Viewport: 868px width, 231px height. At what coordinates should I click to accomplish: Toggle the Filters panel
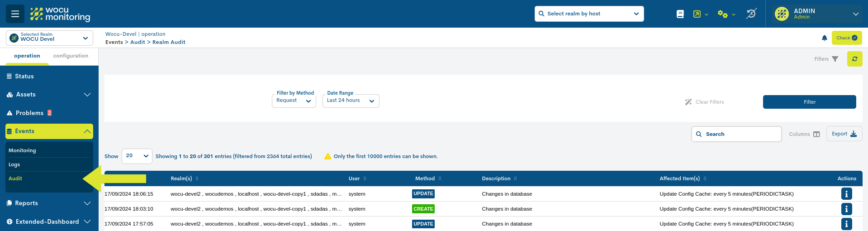pos(826,59)
